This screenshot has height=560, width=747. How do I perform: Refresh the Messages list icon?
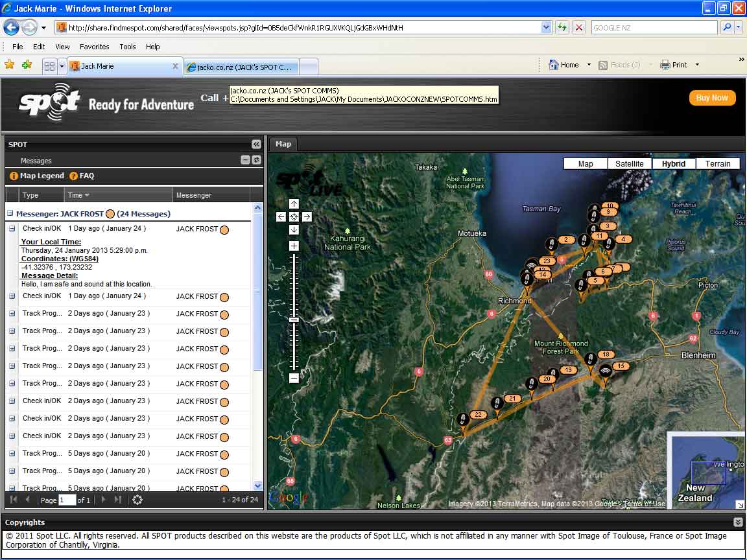256,160
